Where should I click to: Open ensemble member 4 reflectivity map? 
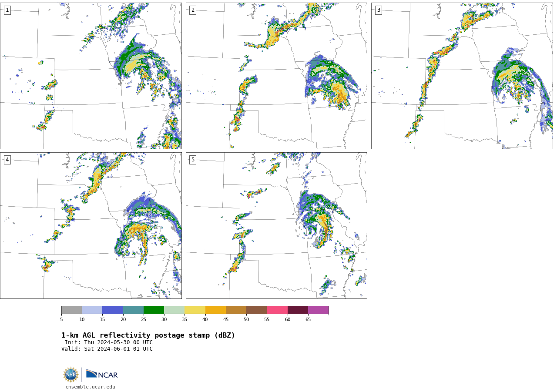point(91,225)
